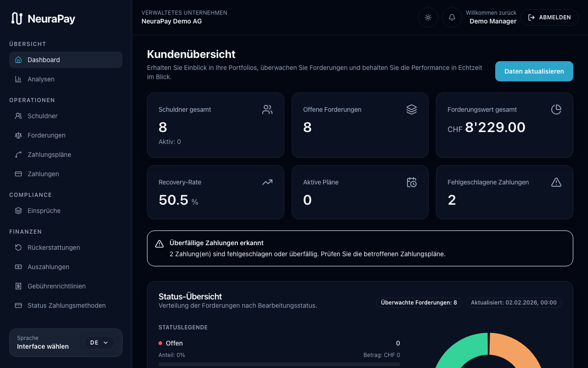Click the 50.5 % recovery rate value
Viewport: 588px width, 368px height.
(x=178, y=200)
